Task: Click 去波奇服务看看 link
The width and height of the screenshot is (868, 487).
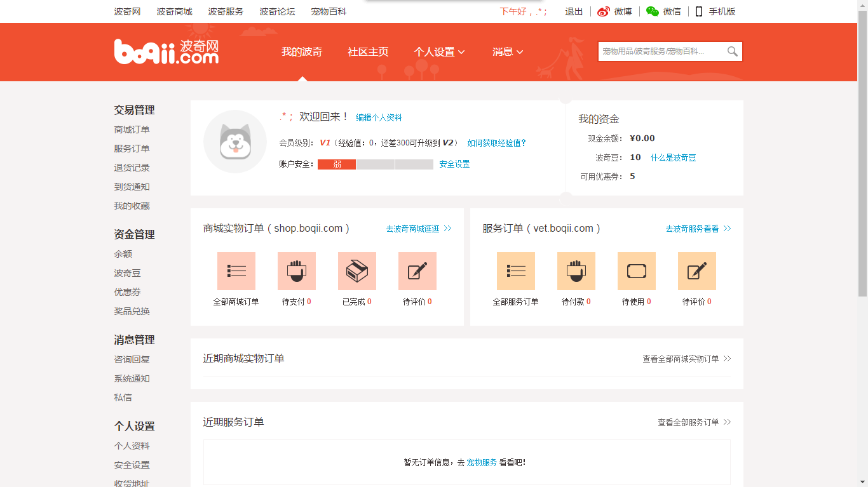Action: [698, 229]
